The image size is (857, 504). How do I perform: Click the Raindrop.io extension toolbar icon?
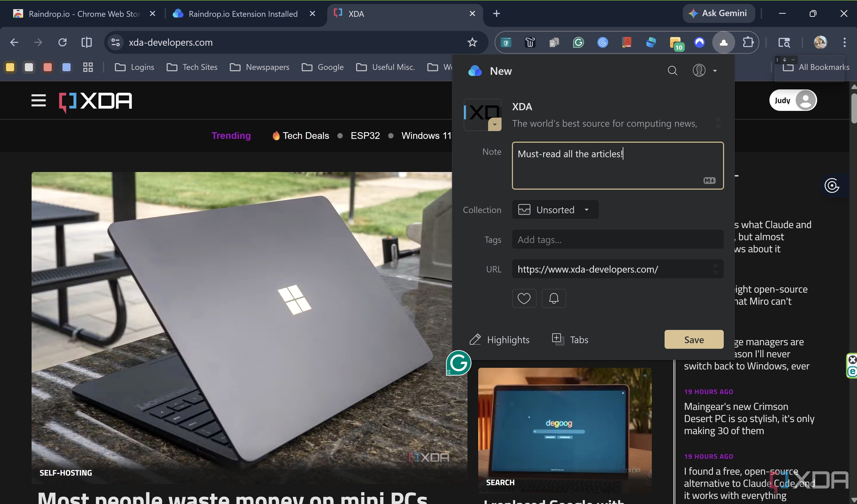[x=723, y=43]
